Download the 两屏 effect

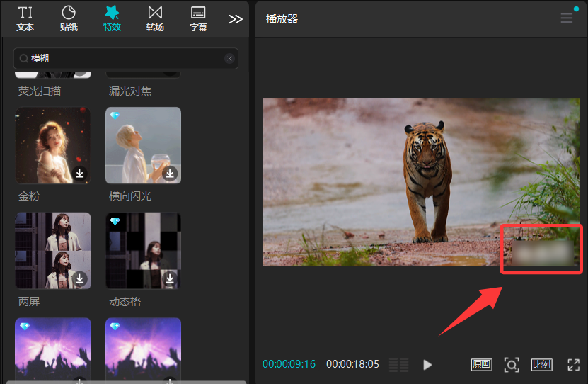pyautogui.click(x=80, y=279)
